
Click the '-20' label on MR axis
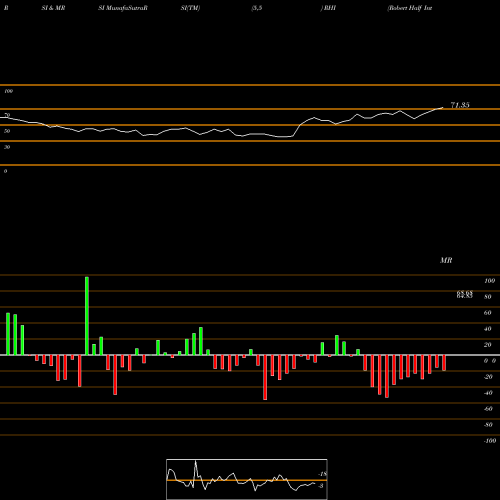[488, 377]
